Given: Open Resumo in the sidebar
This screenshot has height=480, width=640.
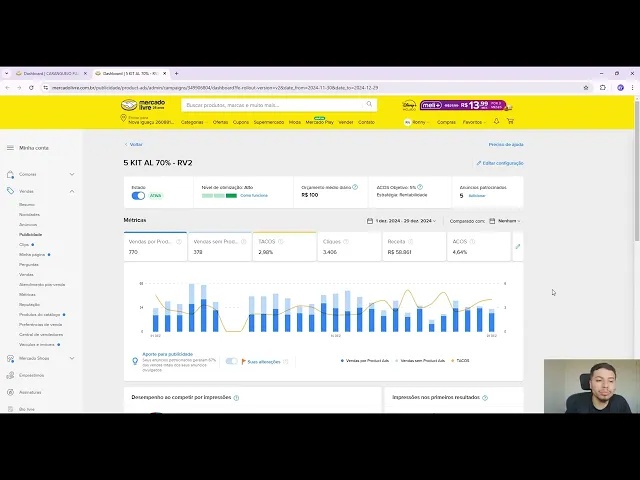Looking at the screenshot, I should point(27,204).
